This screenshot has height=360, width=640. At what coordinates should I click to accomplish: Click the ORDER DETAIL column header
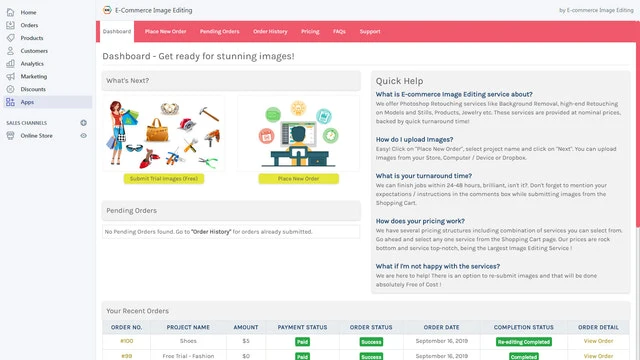(x=598, y=327)
